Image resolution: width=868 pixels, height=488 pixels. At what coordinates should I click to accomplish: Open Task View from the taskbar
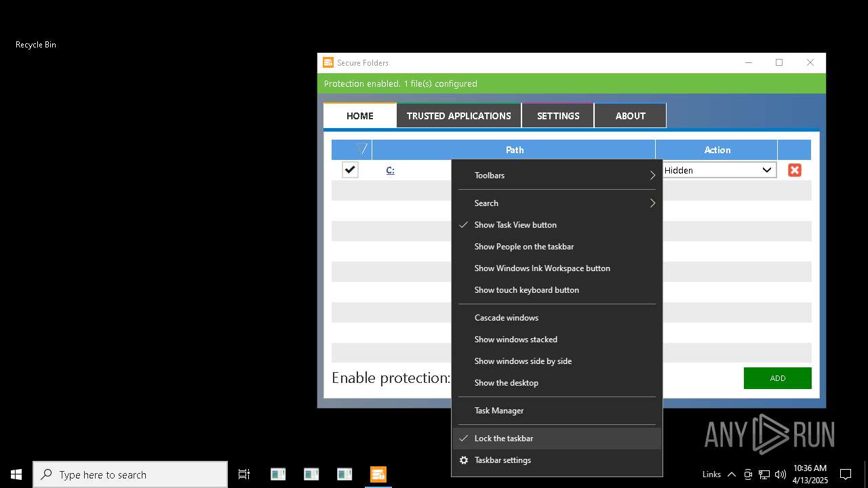click(x=244, y=474)
